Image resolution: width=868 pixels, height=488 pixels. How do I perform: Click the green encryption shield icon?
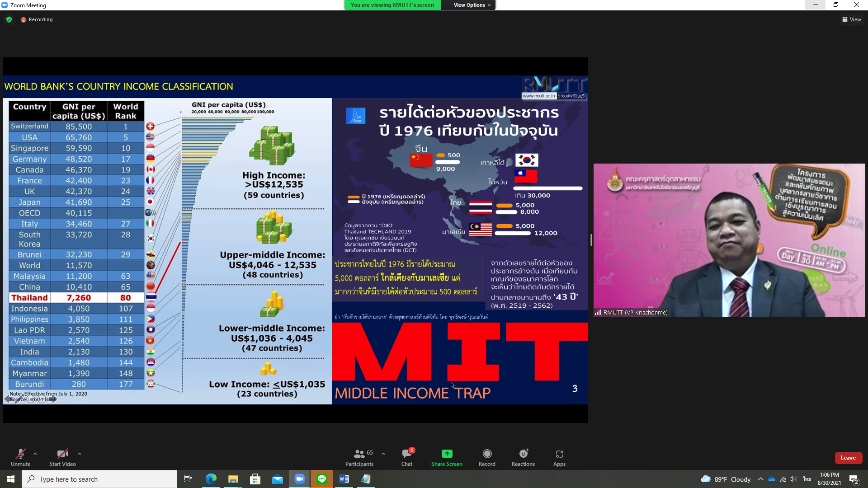(9, 19)
